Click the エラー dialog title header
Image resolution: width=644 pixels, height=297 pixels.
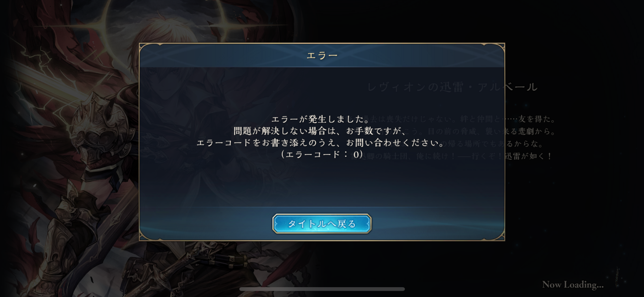coord(322,55)
